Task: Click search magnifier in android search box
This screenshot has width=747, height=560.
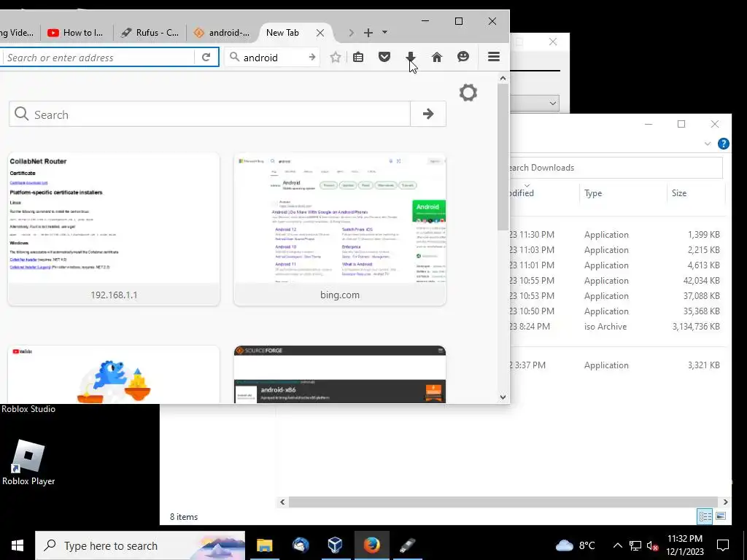Action: 234,57
